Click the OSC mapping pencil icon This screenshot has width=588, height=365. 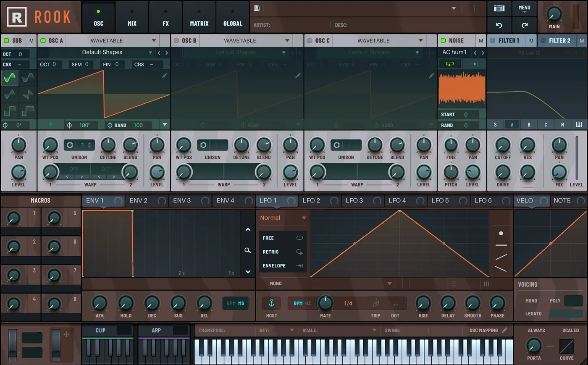point(504,330)
